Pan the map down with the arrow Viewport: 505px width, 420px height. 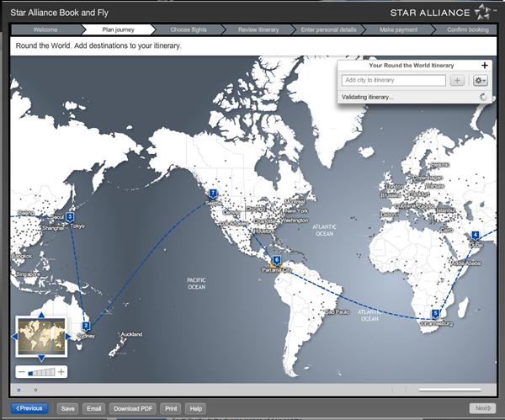[x=41, y=359]
